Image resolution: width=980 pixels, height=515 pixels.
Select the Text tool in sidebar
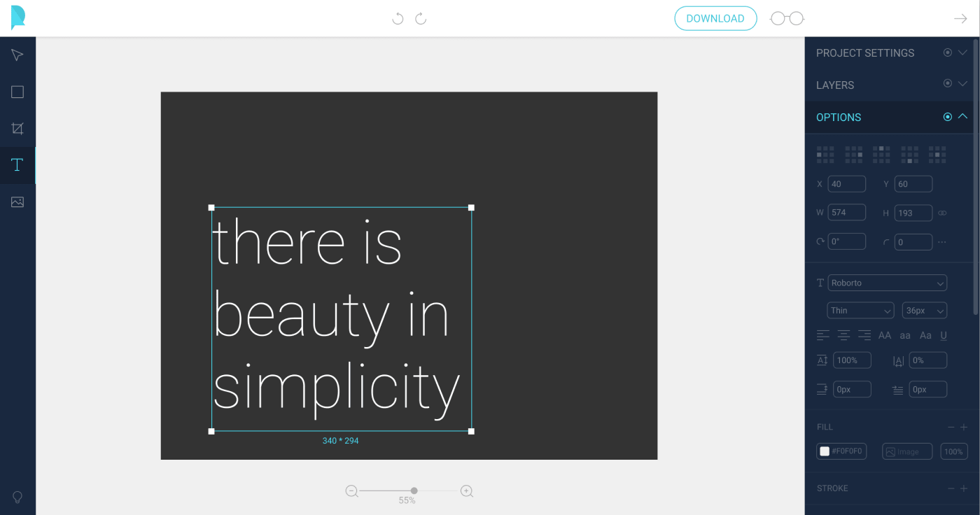tap(17, 165)
